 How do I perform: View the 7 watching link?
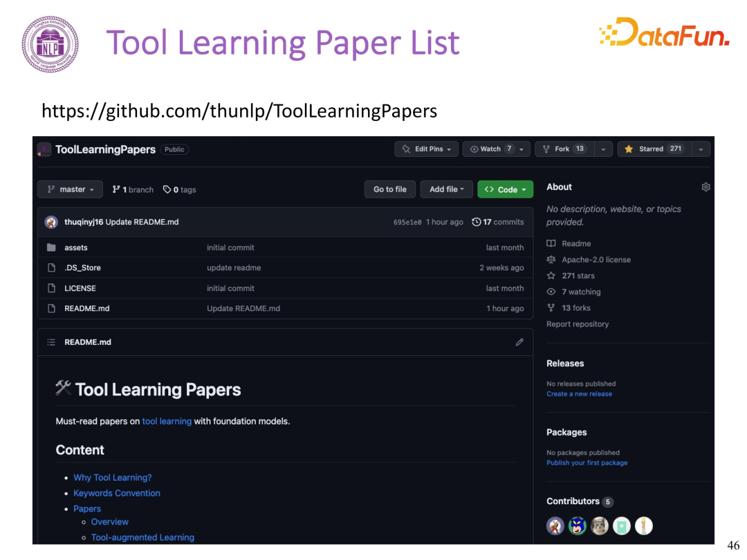click(573, 292)
